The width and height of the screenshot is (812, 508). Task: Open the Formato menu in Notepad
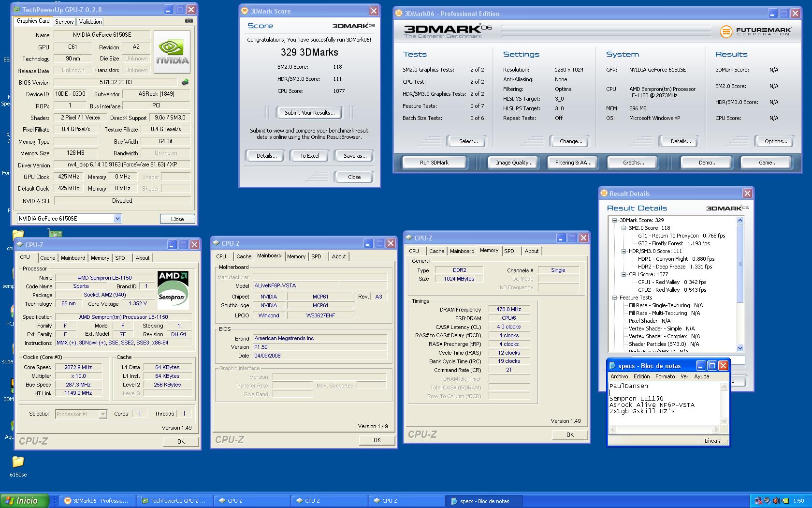click(x=665, y=376)
